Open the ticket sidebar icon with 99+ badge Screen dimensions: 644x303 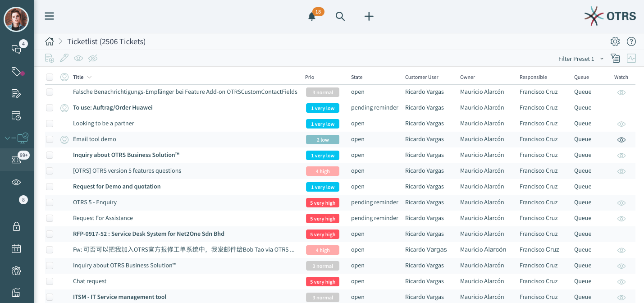[x=16, y=160]
